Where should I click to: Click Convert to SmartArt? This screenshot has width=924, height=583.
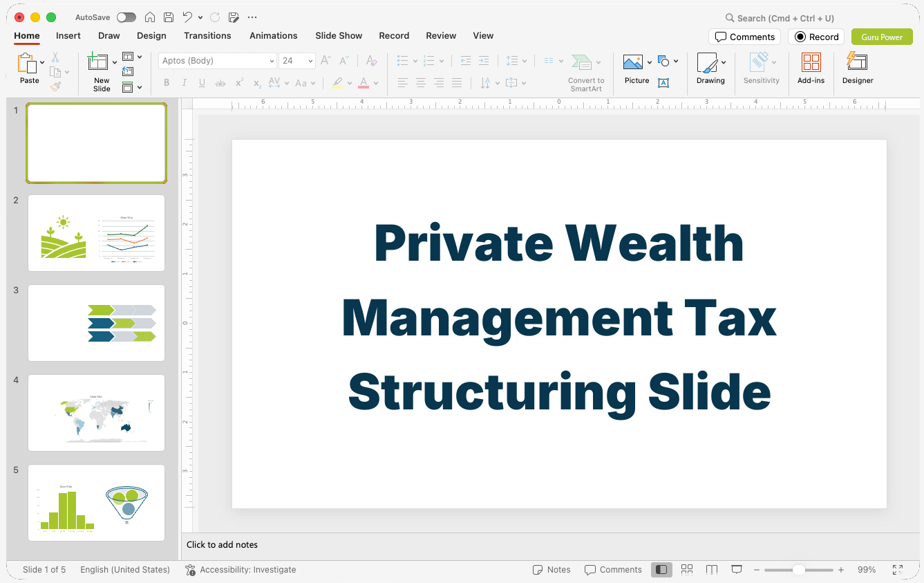586,73
